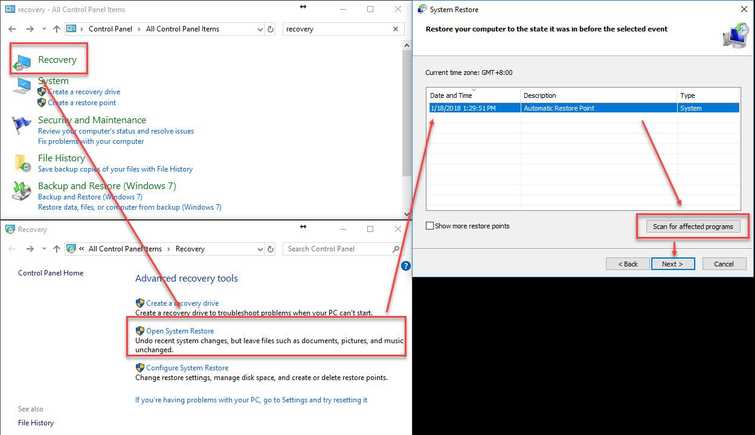Open Backup and Restore (Windows 7) heading

click(107, 185)
